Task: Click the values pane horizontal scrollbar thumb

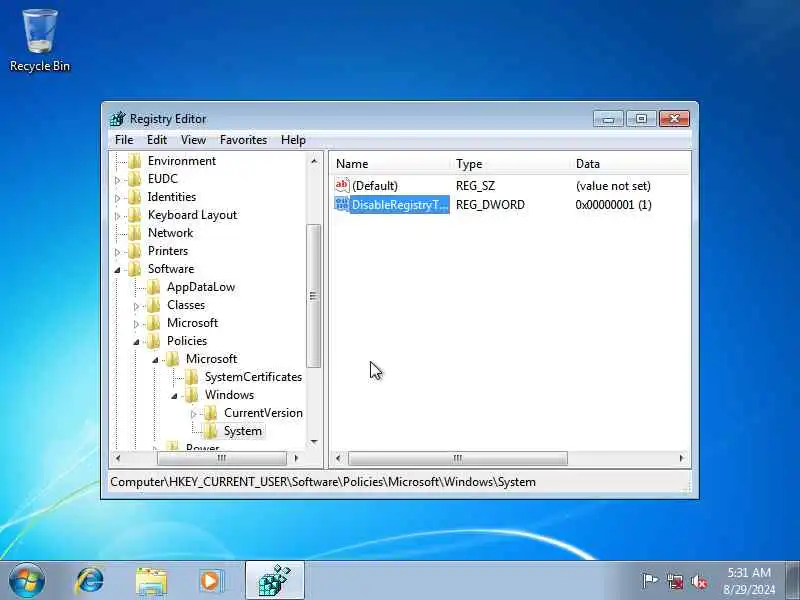Action: click(x=458, y=458)
